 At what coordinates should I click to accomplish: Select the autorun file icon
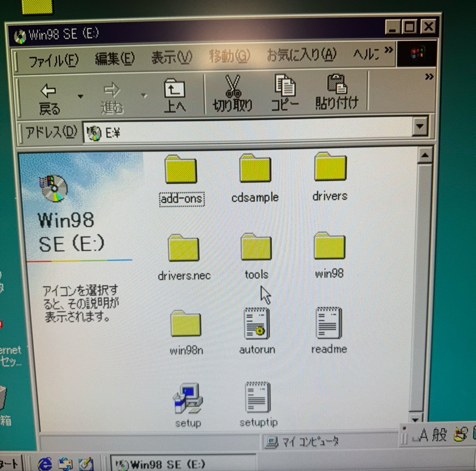(257, 324)
